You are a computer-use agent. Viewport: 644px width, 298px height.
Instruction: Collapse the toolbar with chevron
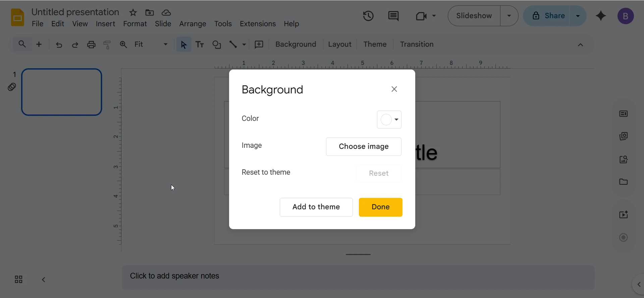click(x=580, y=45)
